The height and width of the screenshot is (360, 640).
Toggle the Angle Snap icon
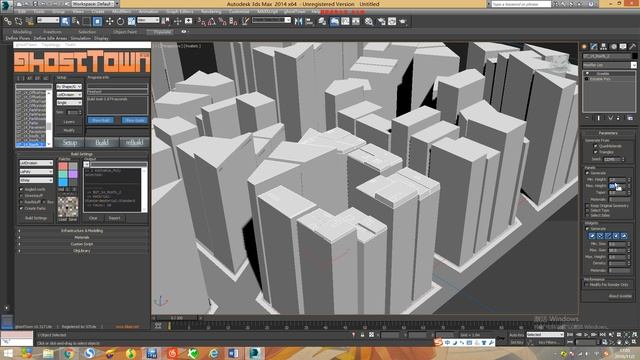[x=211, y=21]
